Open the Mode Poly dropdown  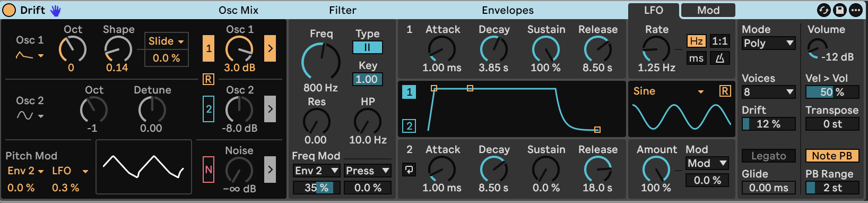tap(768, 43)
